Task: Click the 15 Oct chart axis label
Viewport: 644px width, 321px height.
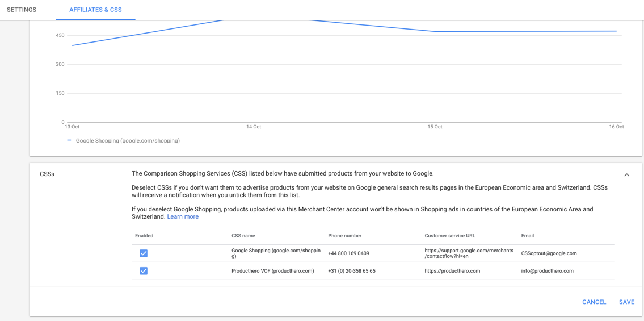Action: point(435,127)
